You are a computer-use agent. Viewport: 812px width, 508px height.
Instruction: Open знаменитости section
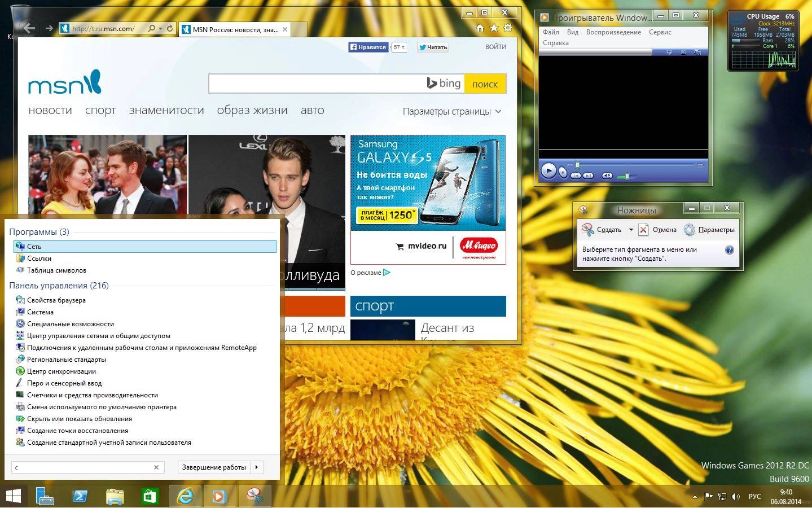(166, 111)
